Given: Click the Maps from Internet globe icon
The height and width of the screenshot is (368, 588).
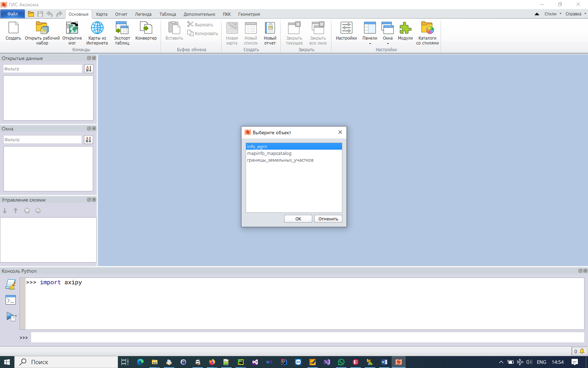Looking at the screenshot, I should (97, 28).
